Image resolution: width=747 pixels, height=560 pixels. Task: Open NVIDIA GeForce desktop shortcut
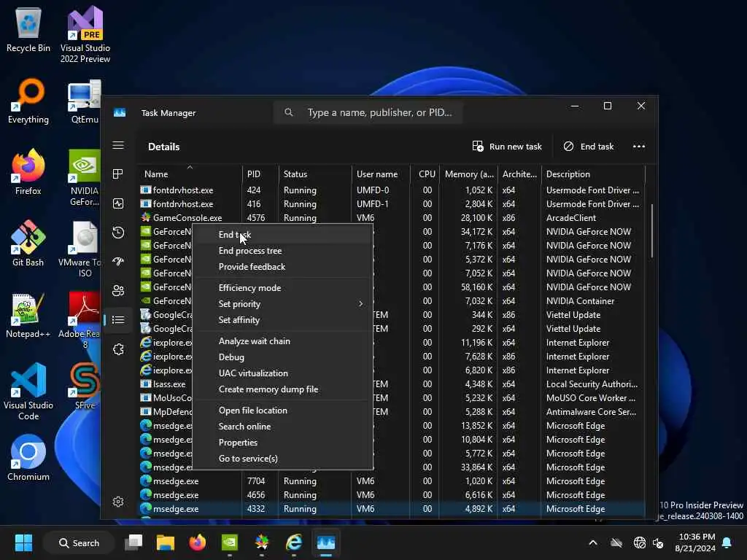(x=85, y=177)
